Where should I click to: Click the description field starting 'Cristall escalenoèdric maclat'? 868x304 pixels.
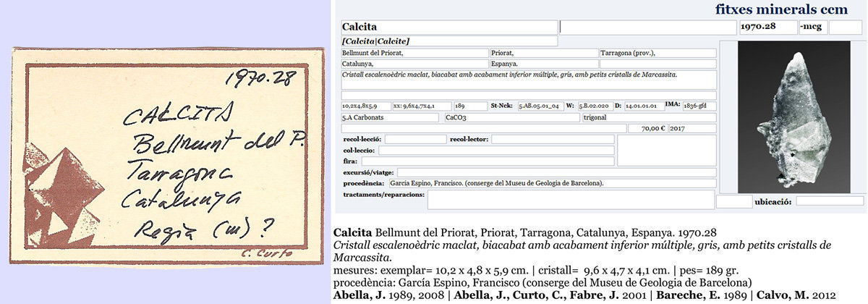[x=528, y=80]
